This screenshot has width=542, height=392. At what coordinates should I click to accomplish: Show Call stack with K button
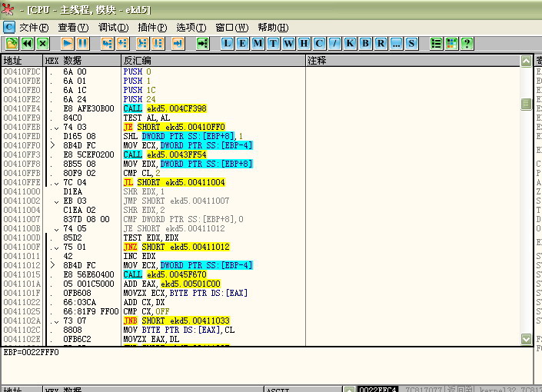point(351,43)
